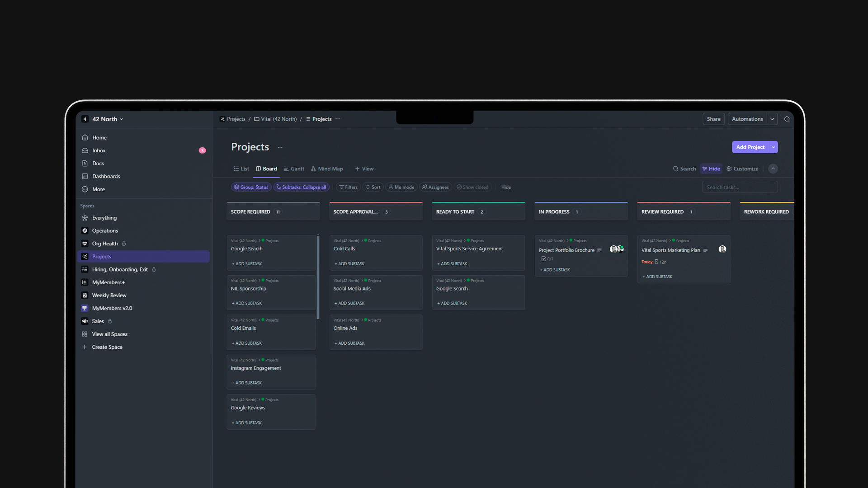Click the Scope Required column scrollbar
The image size is (868, 488).
(318, 277)
